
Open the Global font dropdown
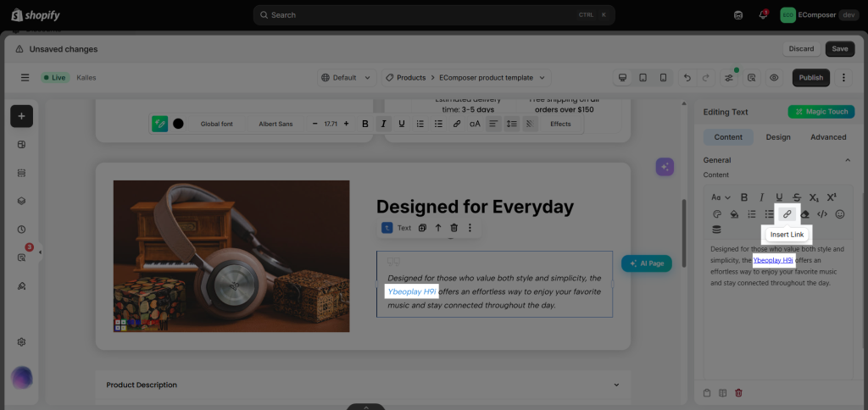point(216,124)
